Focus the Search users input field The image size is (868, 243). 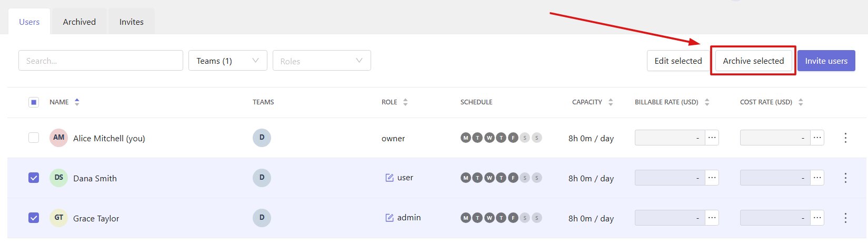click(101, 61)
